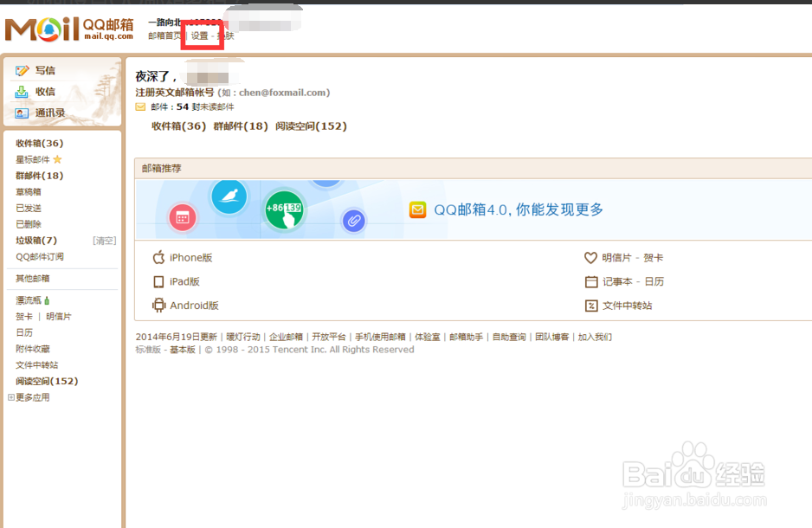812x528 pixels.
Task: Click the Android robot icon
Action: [x=158, y=306]
